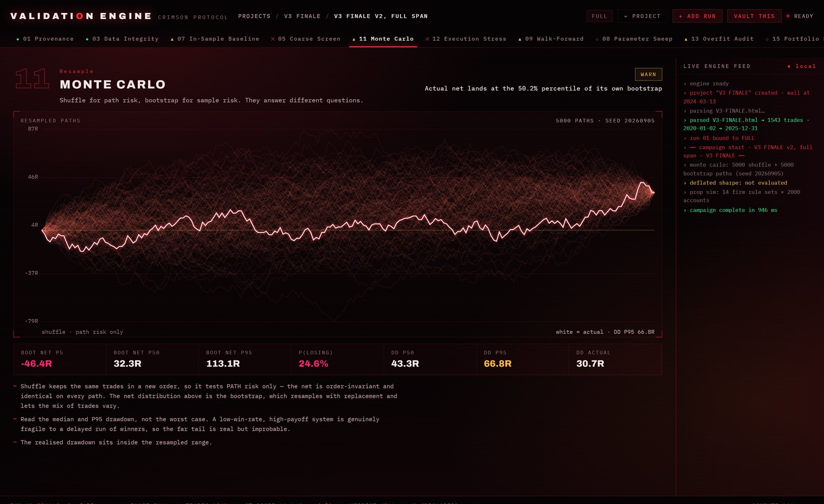Click the V3 FINALE V2, FULL SPAN breadcrumb
This screenshot has height=504, width=824.
[381, 16]
